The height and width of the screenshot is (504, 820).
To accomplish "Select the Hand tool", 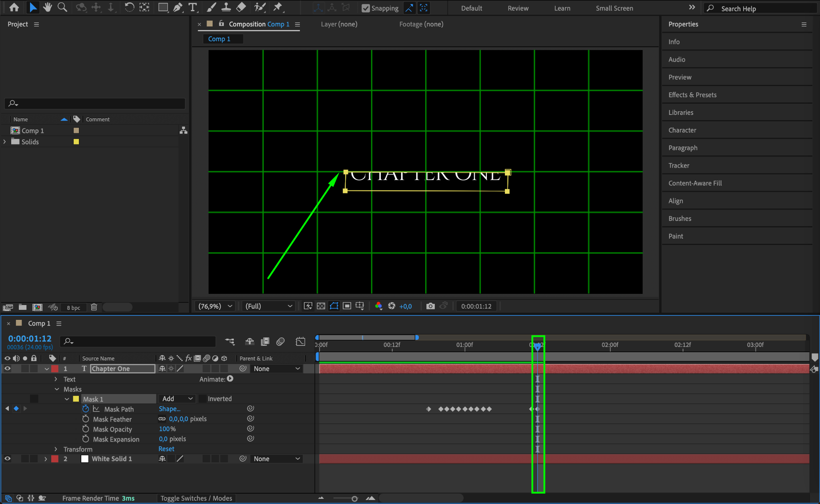I will point(48,7).
